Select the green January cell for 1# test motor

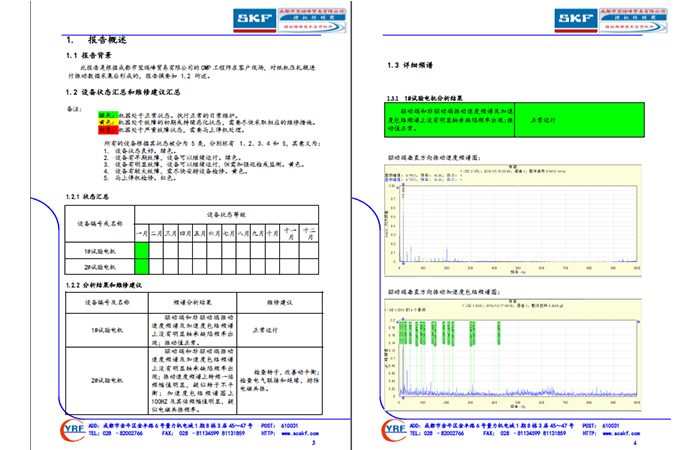tap(141, 252)
